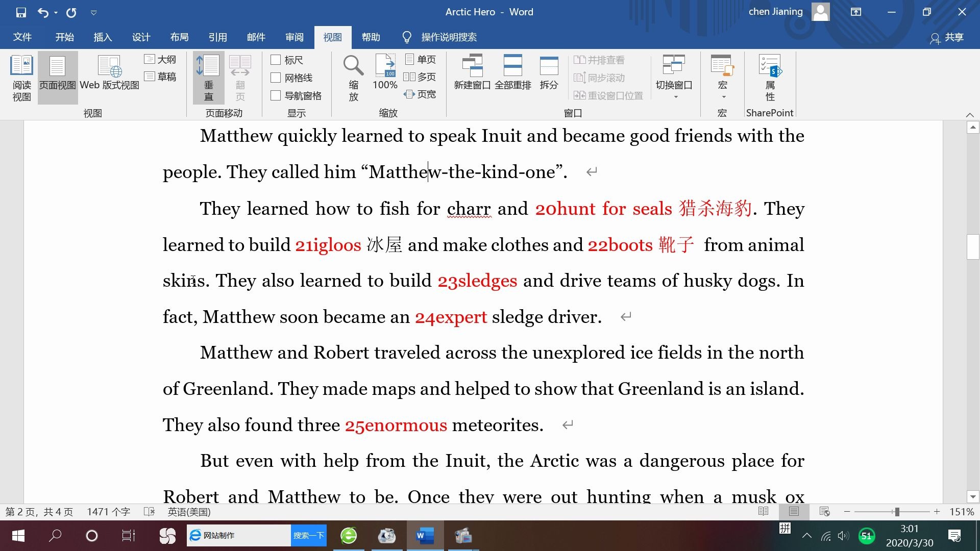Switch to Outline view (大纲)

[x=160, y=60]
